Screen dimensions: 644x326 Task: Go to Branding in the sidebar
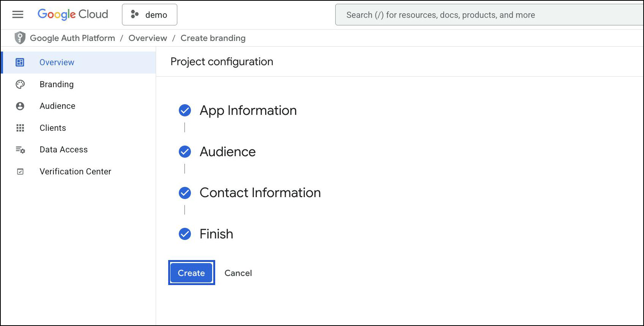pos(56,84)
